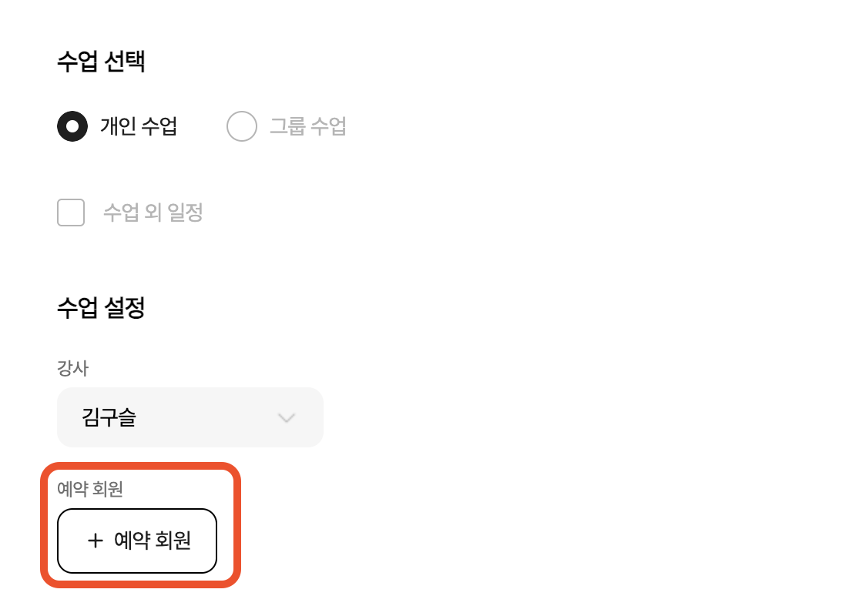Image resolution: width=849 pixels, height=616 pixels.
Task: Click the plus icon in the 예약 회원 button
Action: click(x=95, y=541)
